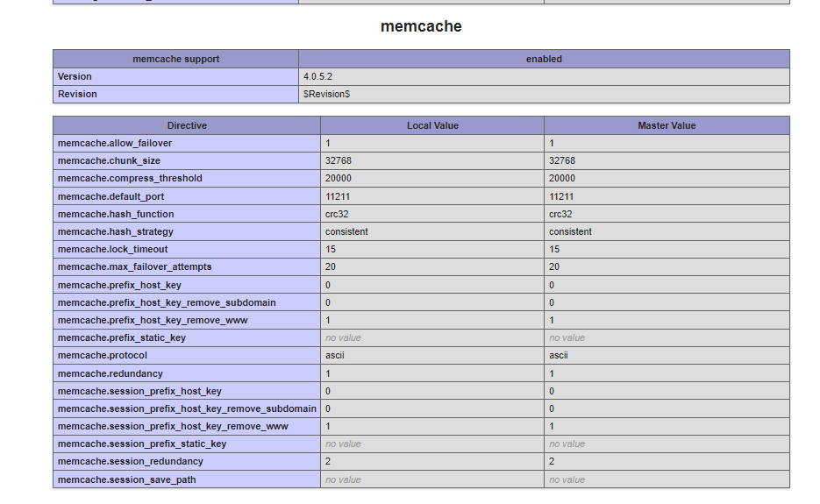Click master value 1 for memcache.redundancy
The image size is (820, 504).
tap(552, 373)
